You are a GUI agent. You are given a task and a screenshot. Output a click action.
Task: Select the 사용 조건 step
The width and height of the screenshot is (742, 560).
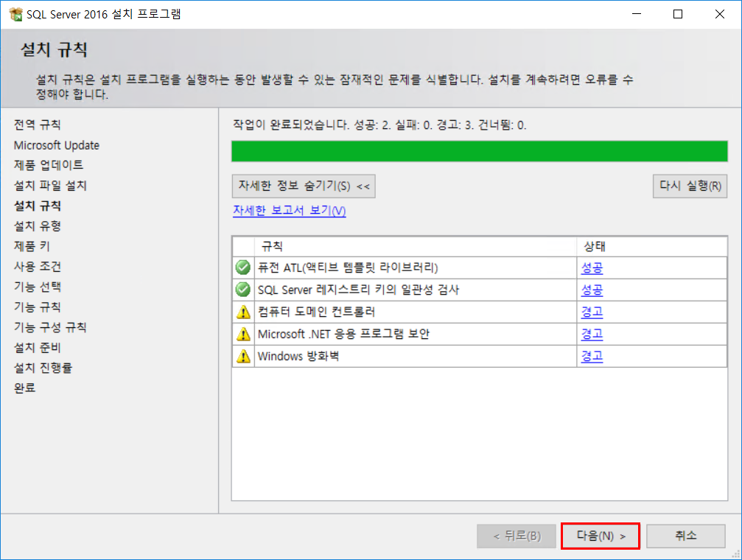[38, 266]
